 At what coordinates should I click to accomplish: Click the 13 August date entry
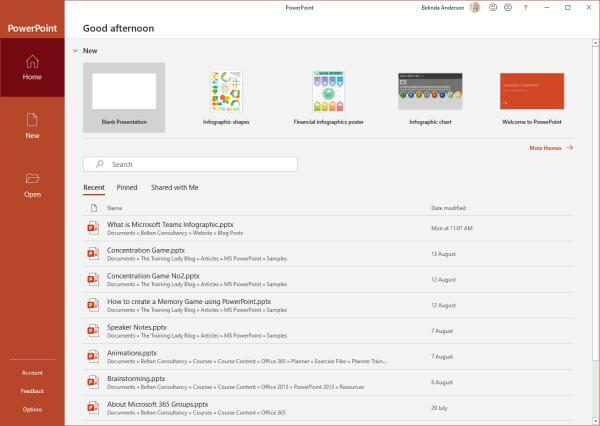pos(443,254)
